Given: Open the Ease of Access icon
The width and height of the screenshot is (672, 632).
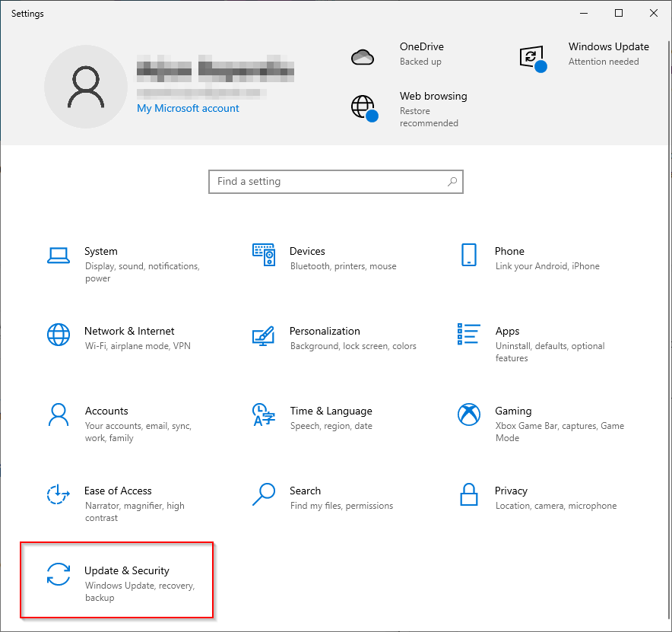Looking at the screenshot, I should coord(59,494).
